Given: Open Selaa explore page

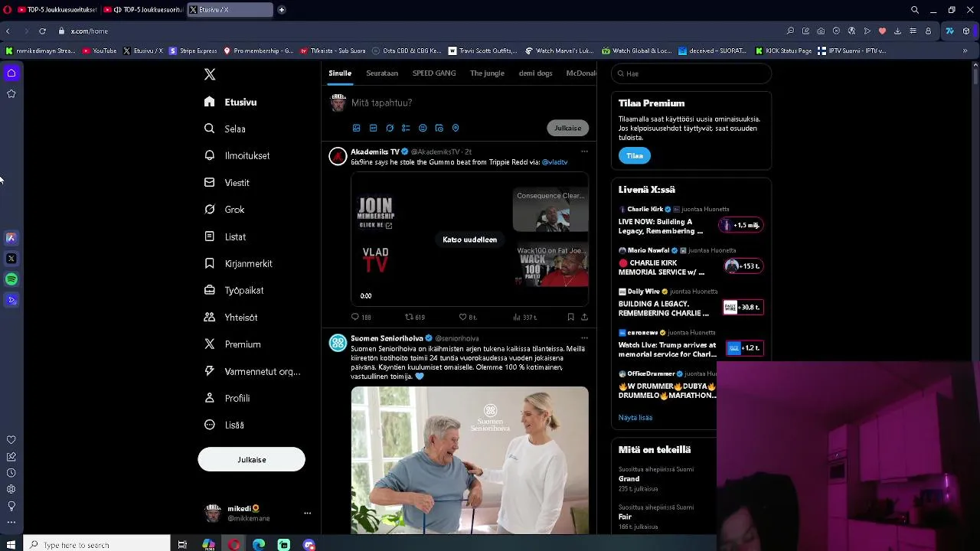Looking at the screenshot, I should pos(225,129).
